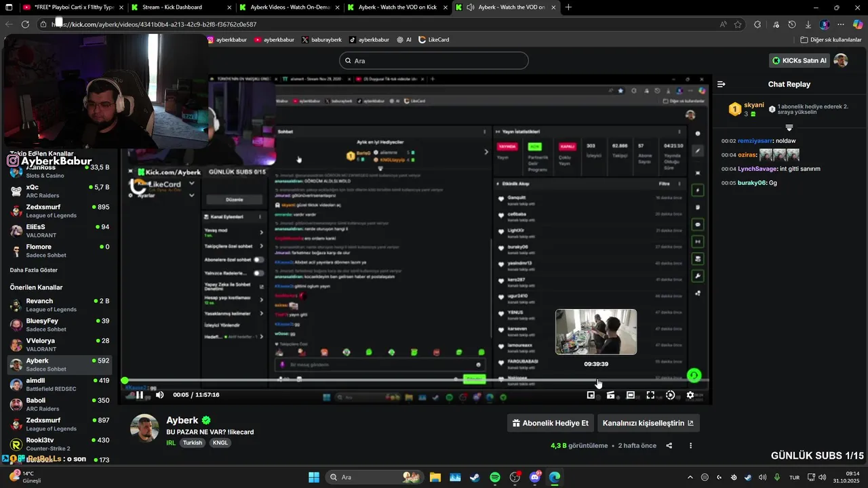Gift a sub with Abonelik Hediye Et
Screen dimensions: 868x488
click(550, 423)
